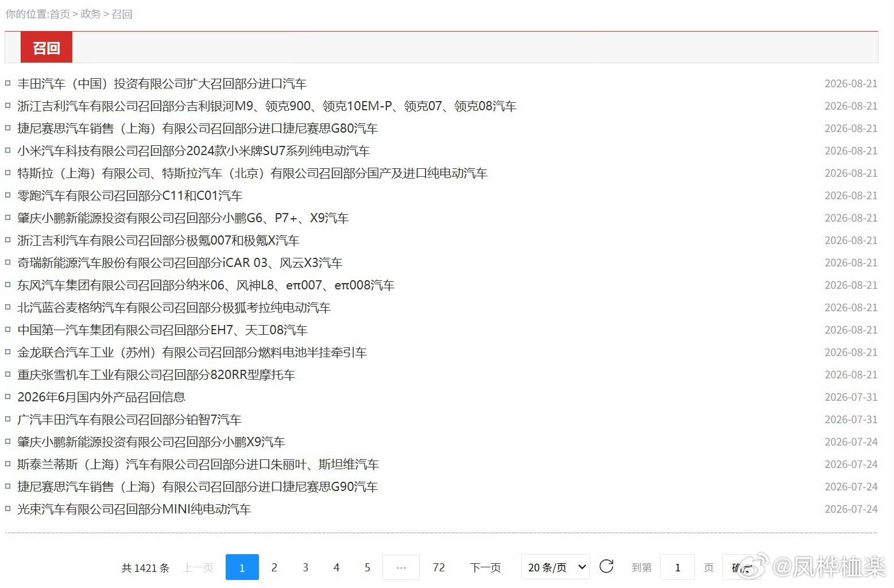Screen dimensions: 894x588
Task: Open 中国第一汽车 EH7、天工08 recall notice
Action: click(162, 330)
